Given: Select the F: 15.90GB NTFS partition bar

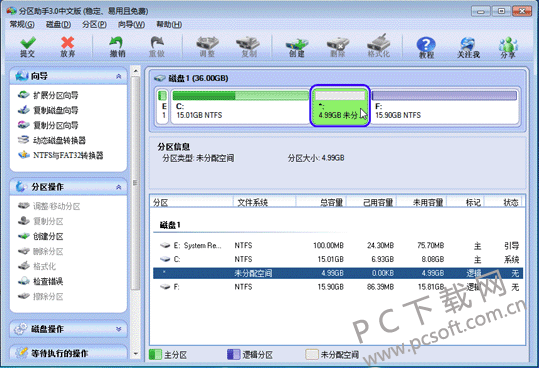Looking at the screenshot, I should pyautogui.click(x=444, y=106).
